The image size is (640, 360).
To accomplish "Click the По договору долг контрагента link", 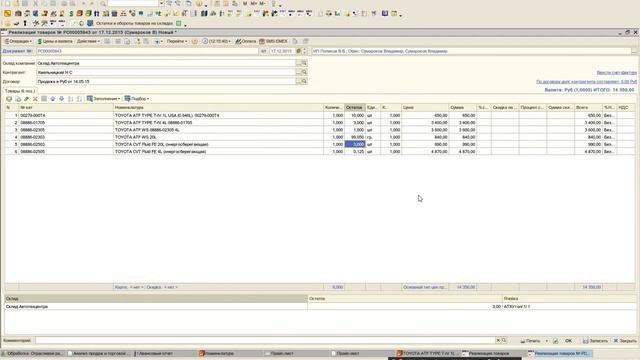I will (586, 82).
